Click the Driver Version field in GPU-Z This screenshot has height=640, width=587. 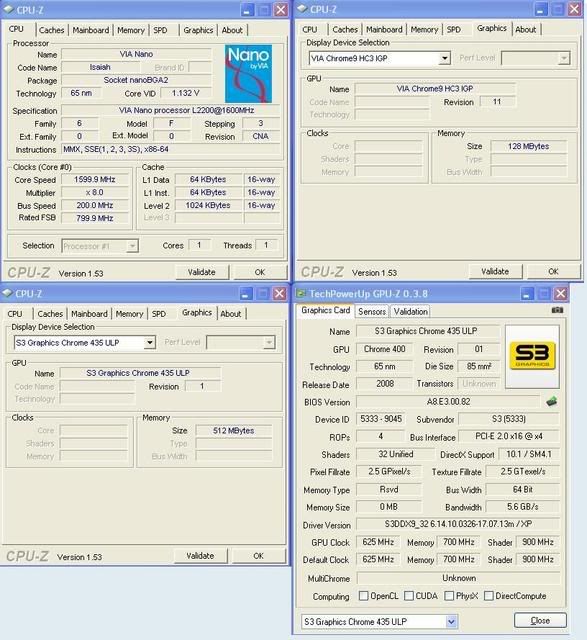(x=458, y=524)
